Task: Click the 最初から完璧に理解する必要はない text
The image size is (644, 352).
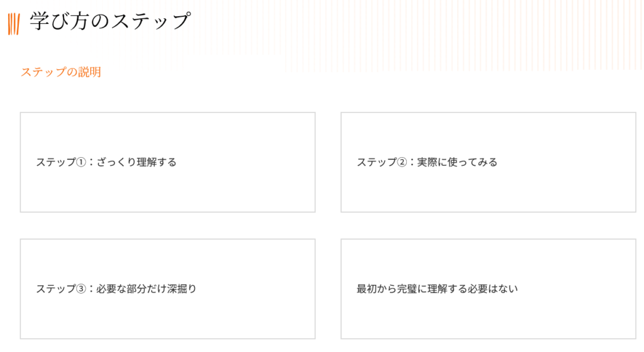Action: click(437, 289)
